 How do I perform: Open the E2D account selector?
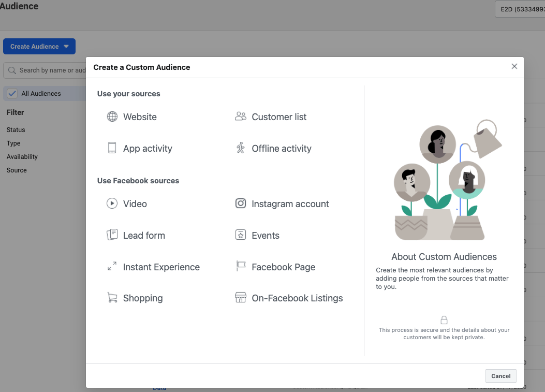520,9
